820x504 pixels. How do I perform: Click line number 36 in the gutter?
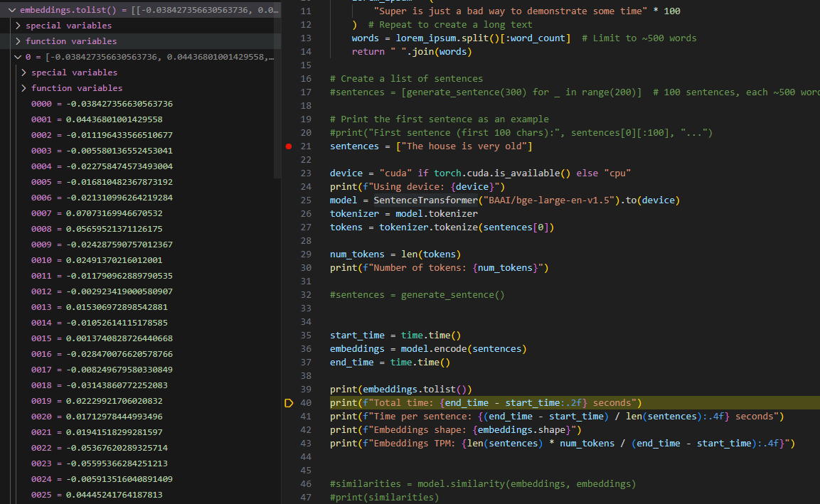pos(306,349)
